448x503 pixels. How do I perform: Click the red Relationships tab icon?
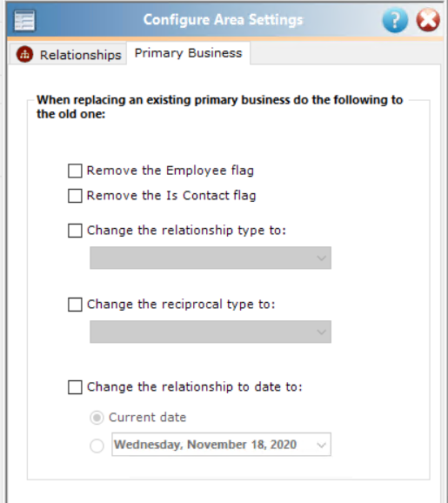(24, 54)
